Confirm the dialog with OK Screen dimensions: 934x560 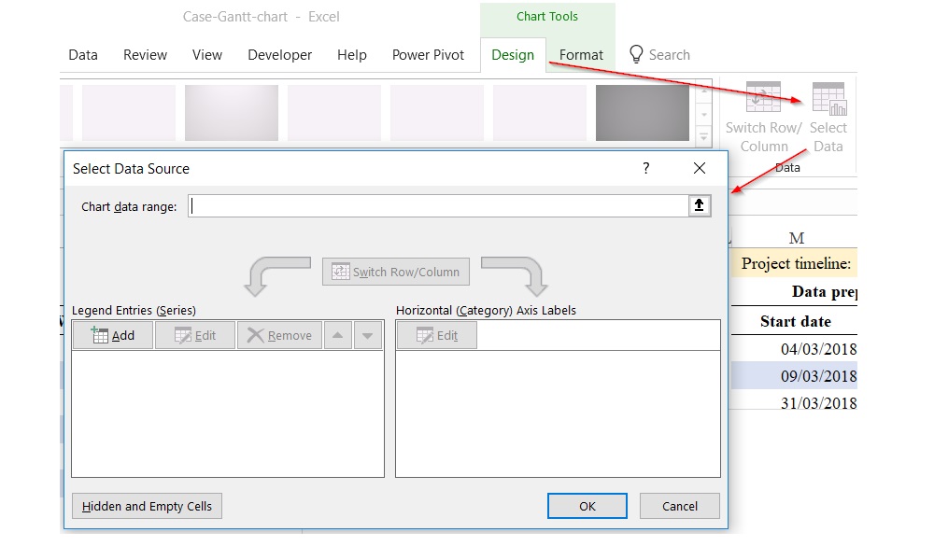(x=587, y=507)
